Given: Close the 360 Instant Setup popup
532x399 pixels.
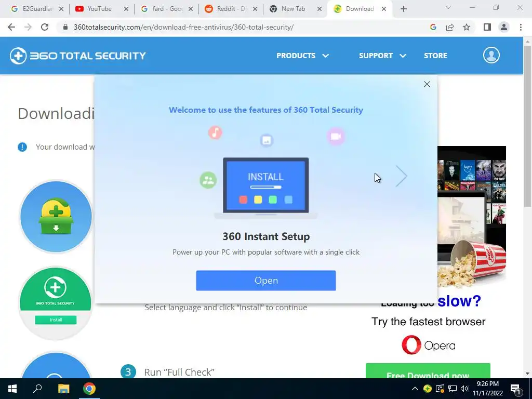Looking at the screenshot, I should (x=427, y=84).
